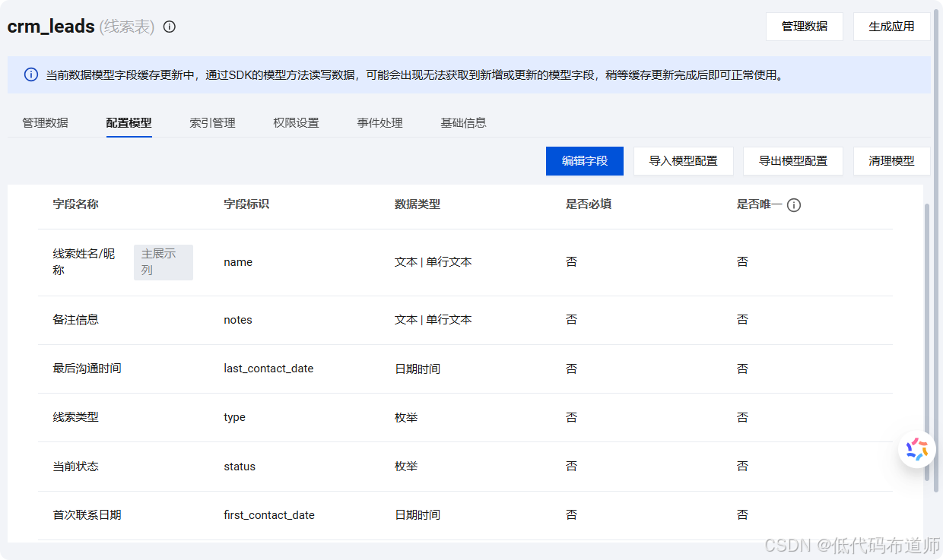
Task: Click the 首次联系日期 field name cell
Action: 87,515
